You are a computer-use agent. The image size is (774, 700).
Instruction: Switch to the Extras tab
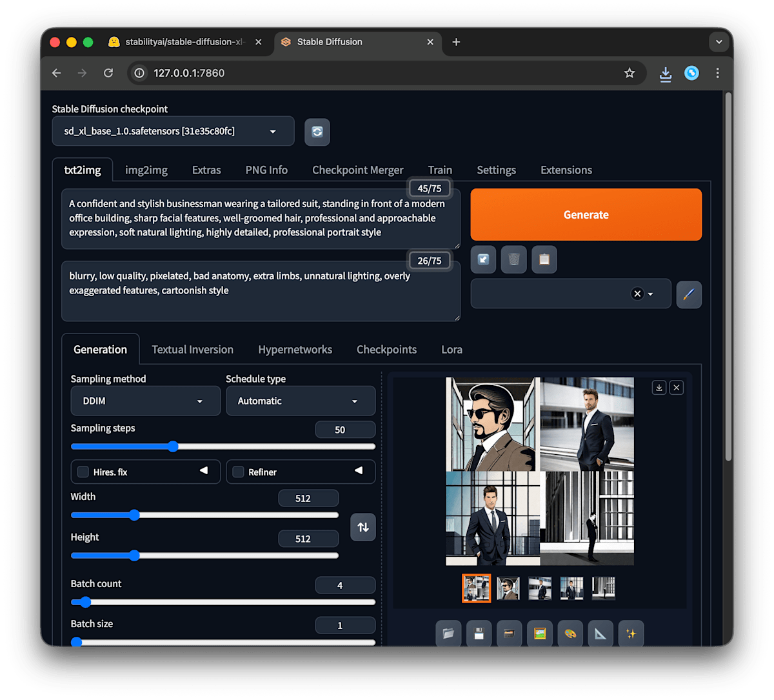coord(206,170)
